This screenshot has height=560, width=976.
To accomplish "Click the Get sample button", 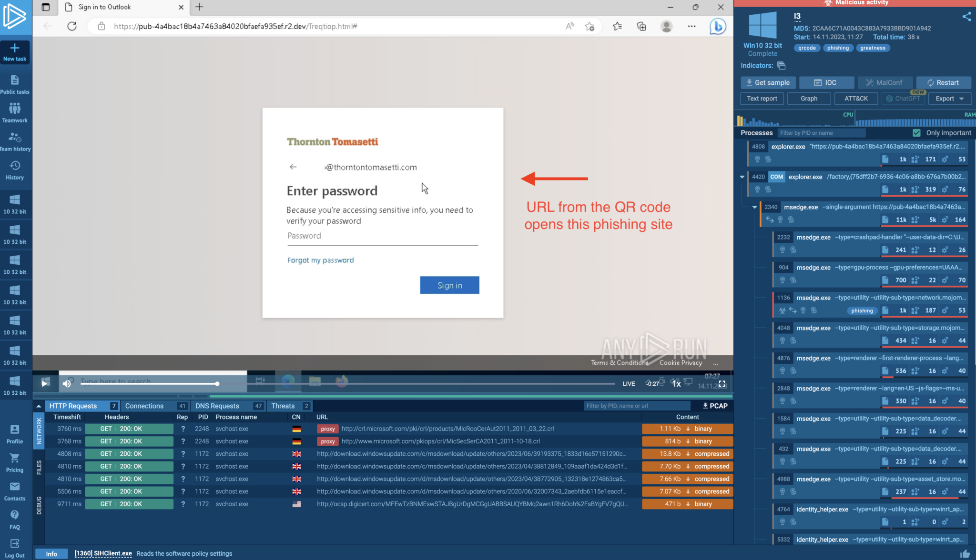I will (x=768, y=82).
